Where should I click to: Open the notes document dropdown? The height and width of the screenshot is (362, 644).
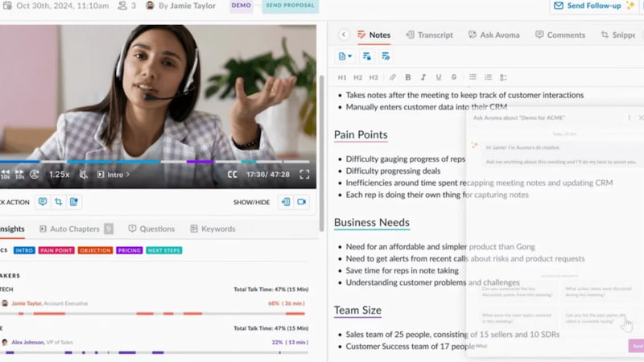(x=345, y=56)
